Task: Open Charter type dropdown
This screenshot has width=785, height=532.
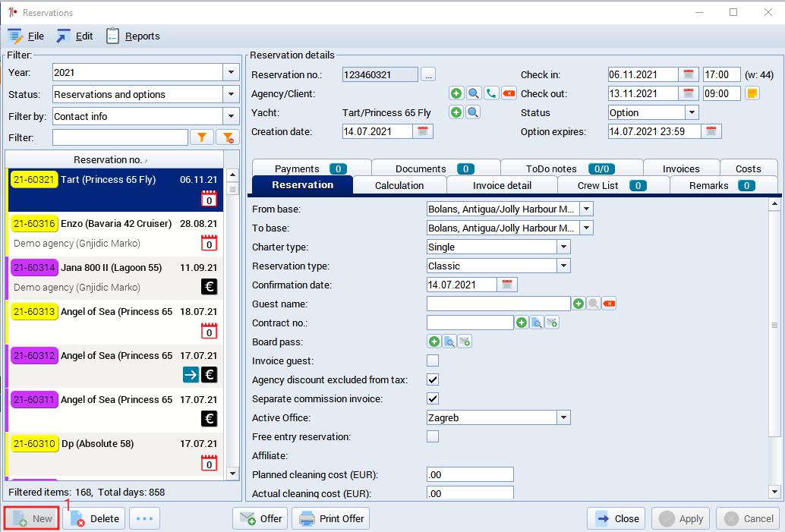Action: [x=564, y=247]
